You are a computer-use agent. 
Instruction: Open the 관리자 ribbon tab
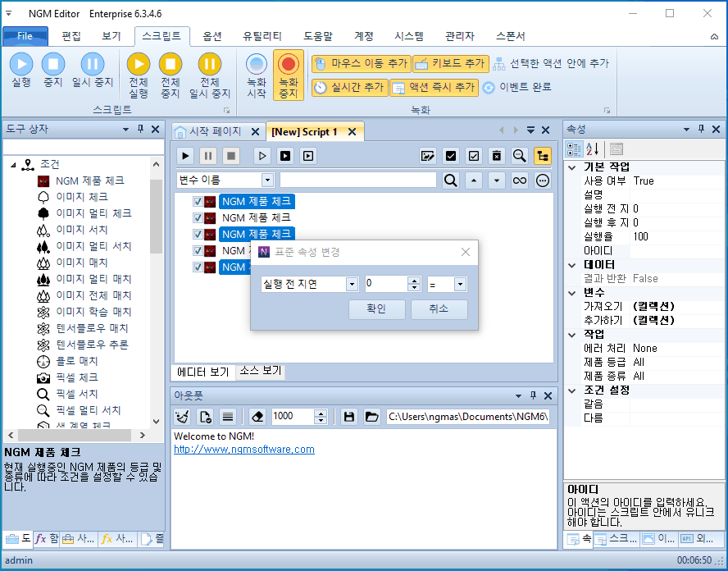tap(460, 36)
